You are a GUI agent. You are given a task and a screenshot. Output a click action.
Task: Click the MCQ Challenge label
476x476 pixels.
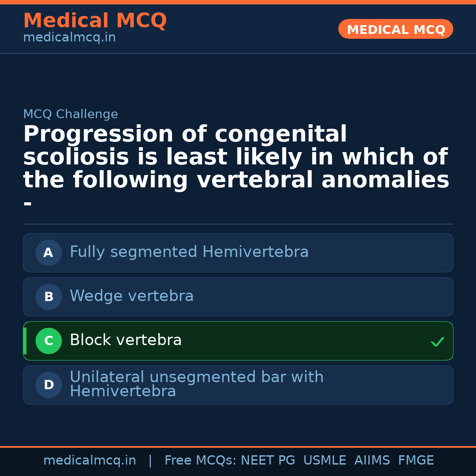tap(71, 114)
